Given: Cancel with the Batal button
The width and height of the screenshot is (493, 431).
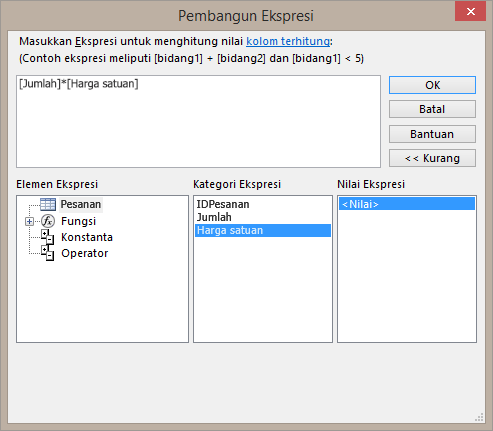Looking at the screenshot, I should click(432, 109).
